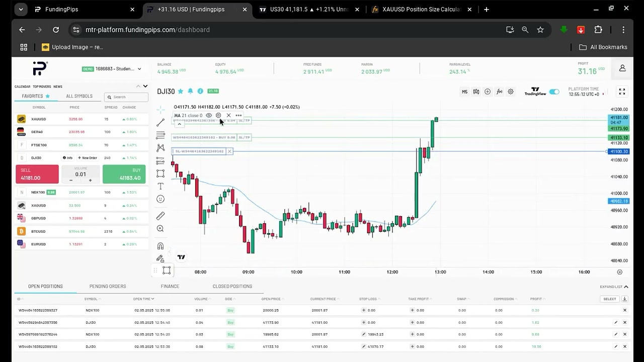Click the BUY 41183.40 button
Image resolution: width=644 pixels, height=362 pixels.
coord(124,174)
